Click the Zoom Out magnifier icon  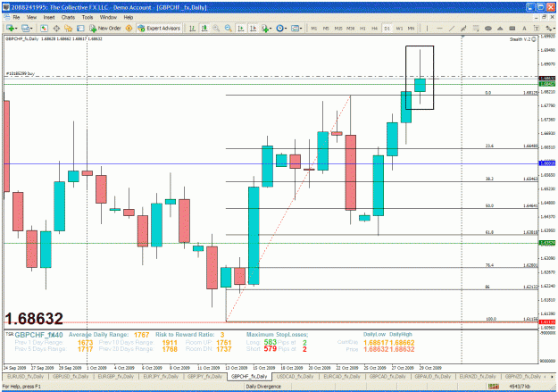229,28
